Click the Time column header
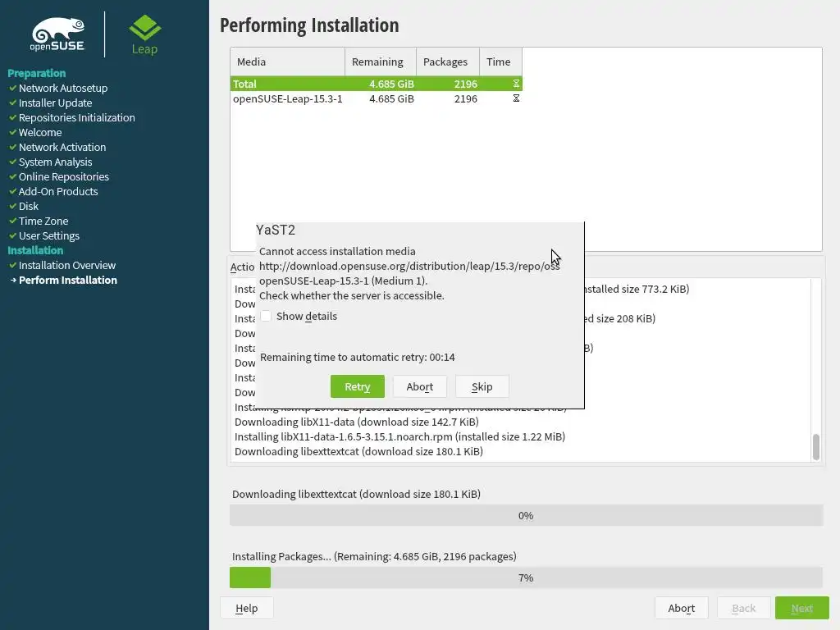 pos(501,62)
